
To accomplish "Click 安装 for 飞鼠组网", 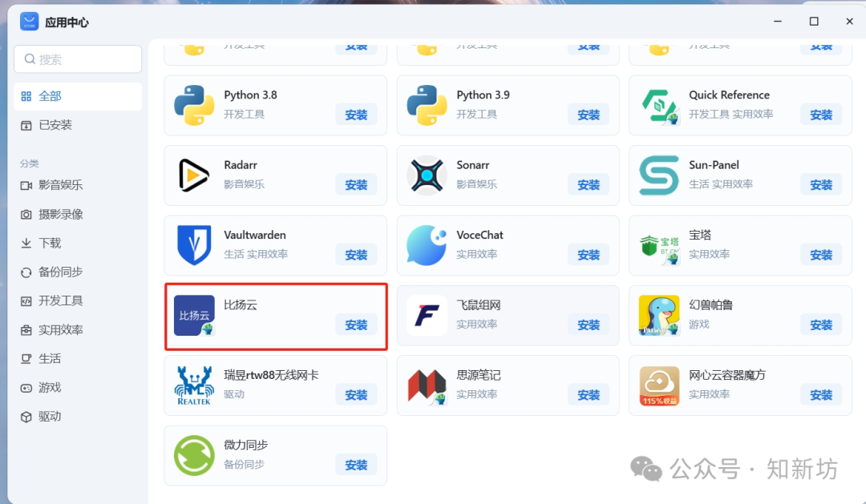I will click(589, 325).
